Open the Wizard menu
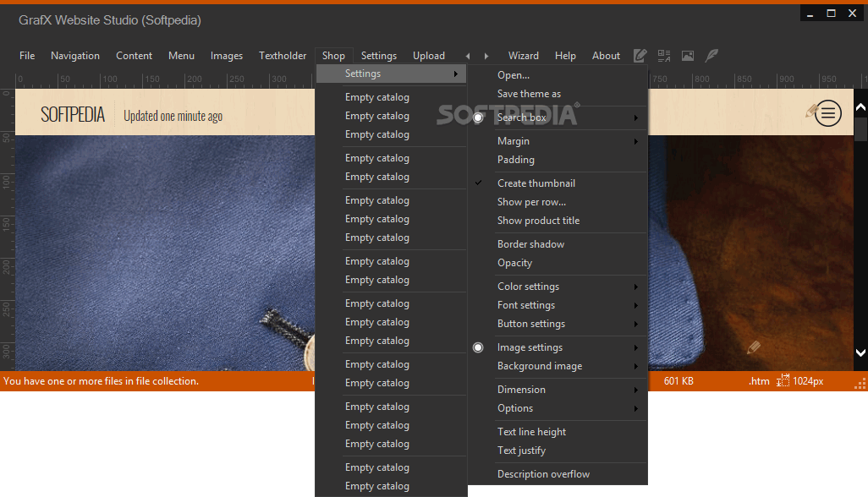Viewport: 868px width, 497px height. (x=524, y=55)
